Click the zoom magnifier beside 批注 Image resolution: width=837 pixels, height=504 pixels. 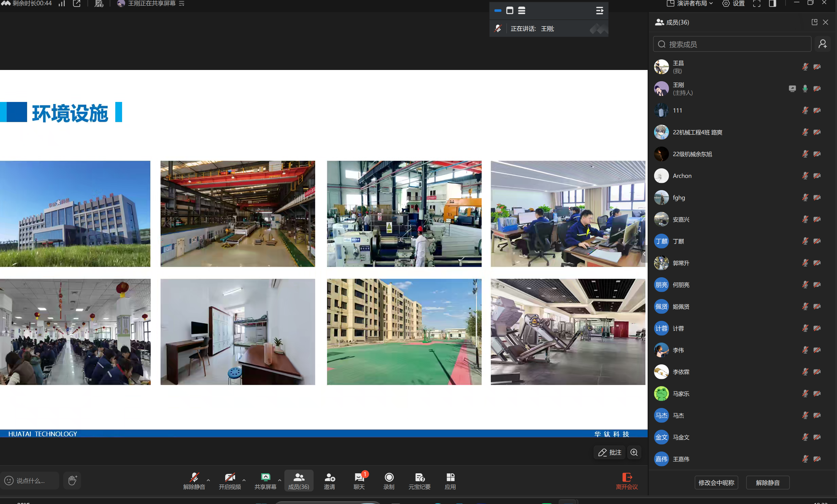click(x=634, y=453)
